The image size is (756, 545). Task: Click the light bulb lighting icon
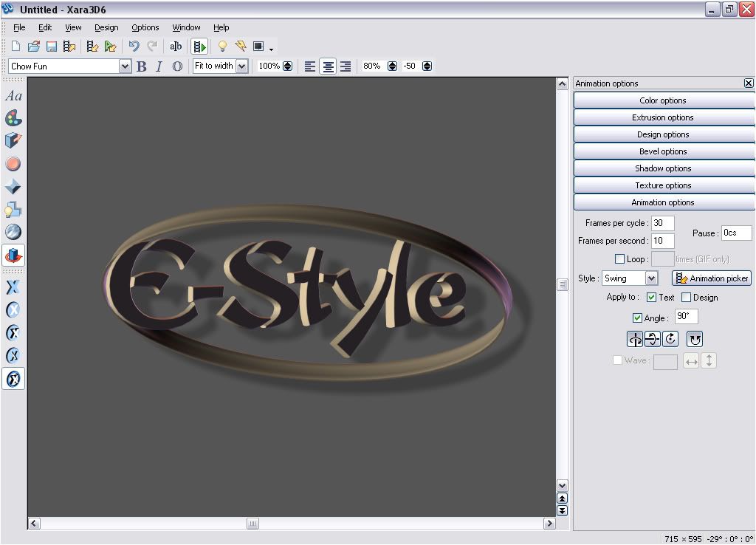pyautogui.click(x=222, y=47)
